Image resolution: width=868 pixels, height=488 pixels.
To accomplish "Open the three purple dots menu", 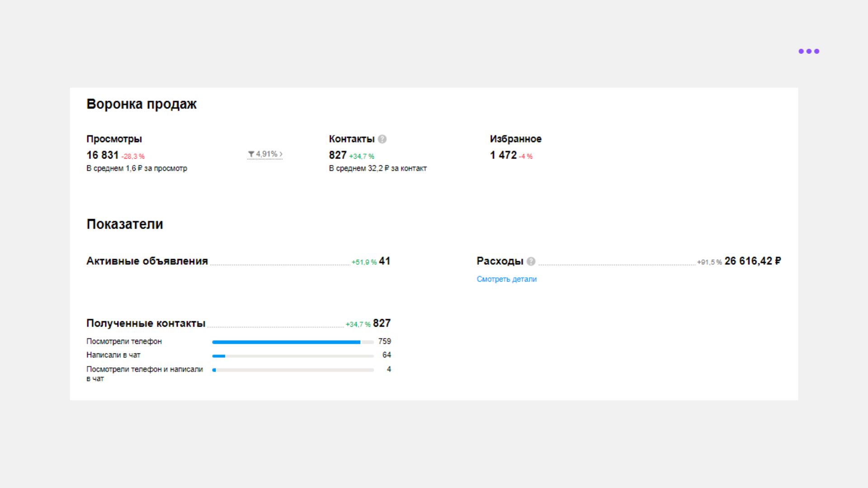I will [809, 51].
